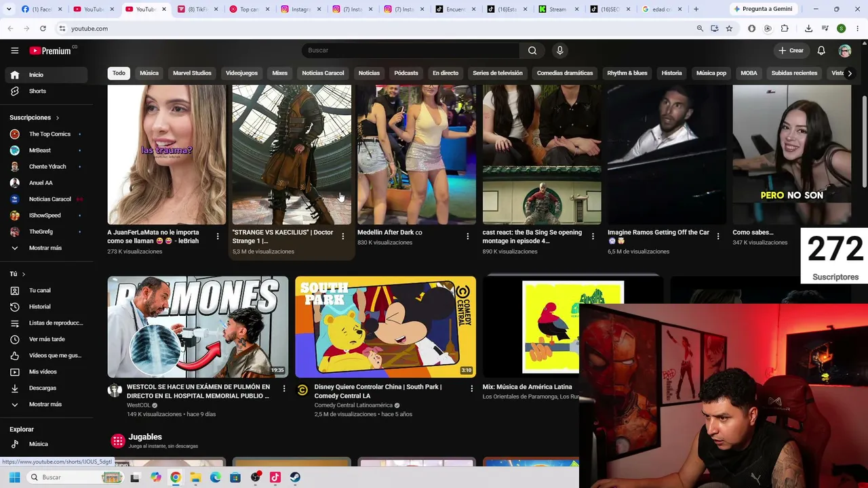The height and width of the screenshot is (488, 868).
Task: Open Historial in the sidebar
Action: pos(45,307)
